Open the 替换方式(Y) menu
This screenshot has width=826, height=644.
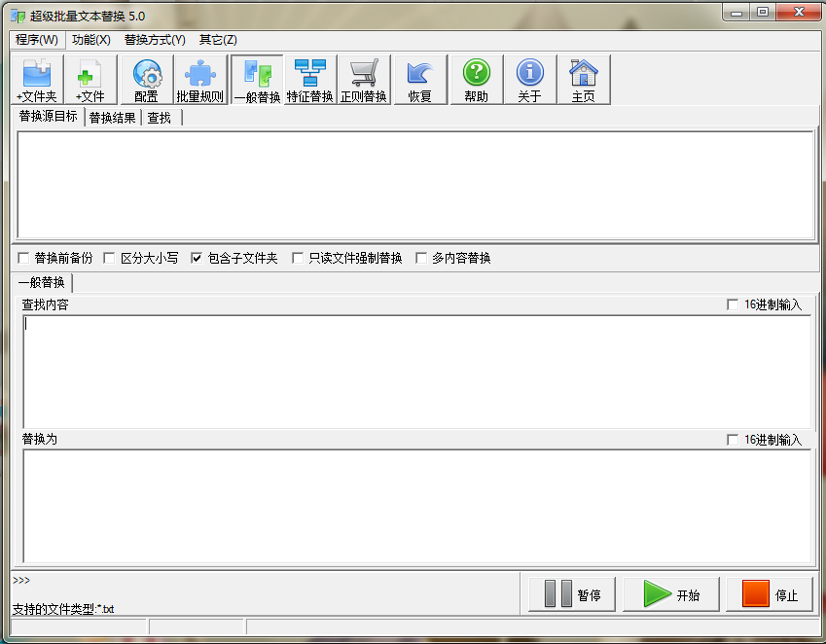click(x=155, y=40)
